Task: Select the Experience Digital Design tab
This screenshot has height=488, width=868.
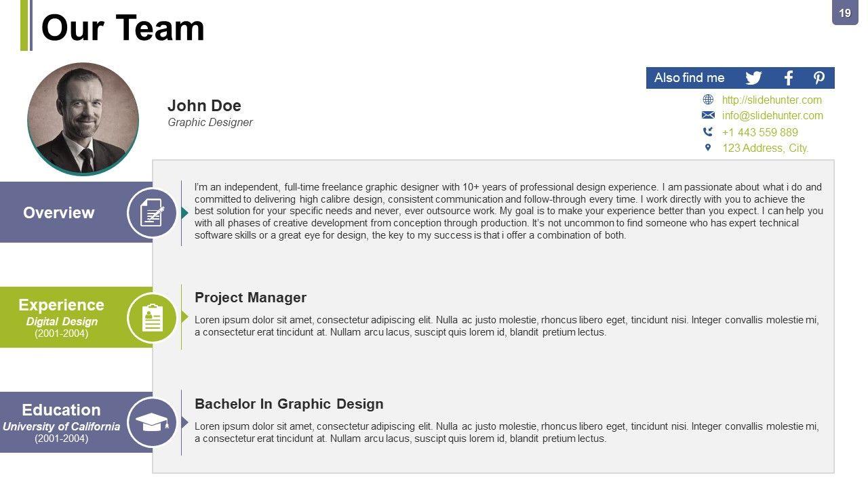Action: [x=62, y=317]
